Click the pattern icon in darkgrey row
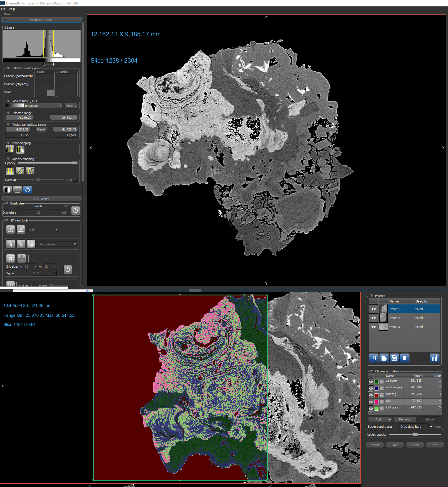 click(x=382, y=382)
